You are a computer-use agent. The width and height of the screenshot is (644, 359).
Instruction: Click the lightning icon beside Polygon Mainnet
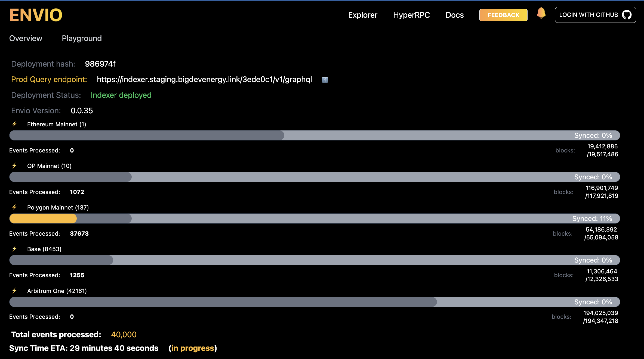[14, 207]
